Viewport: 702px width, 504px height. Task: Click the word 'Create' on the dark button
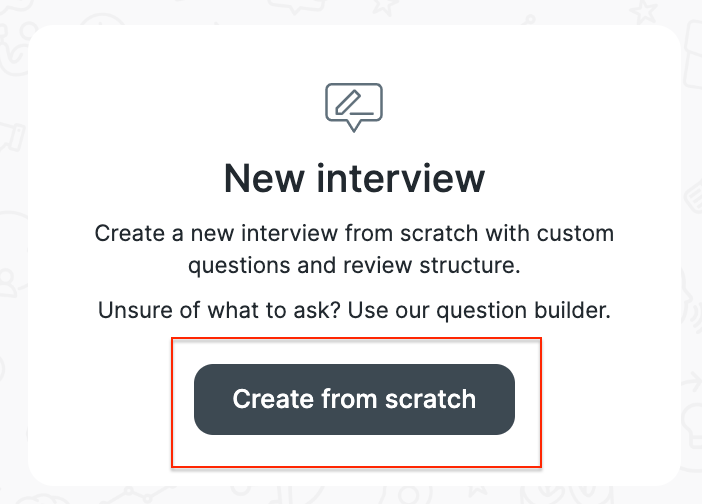[273, 400]
